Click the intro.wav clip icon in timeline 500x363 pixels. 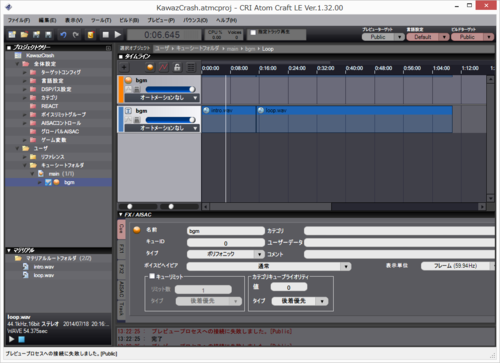pyautogui.click(x=206, y=110)
